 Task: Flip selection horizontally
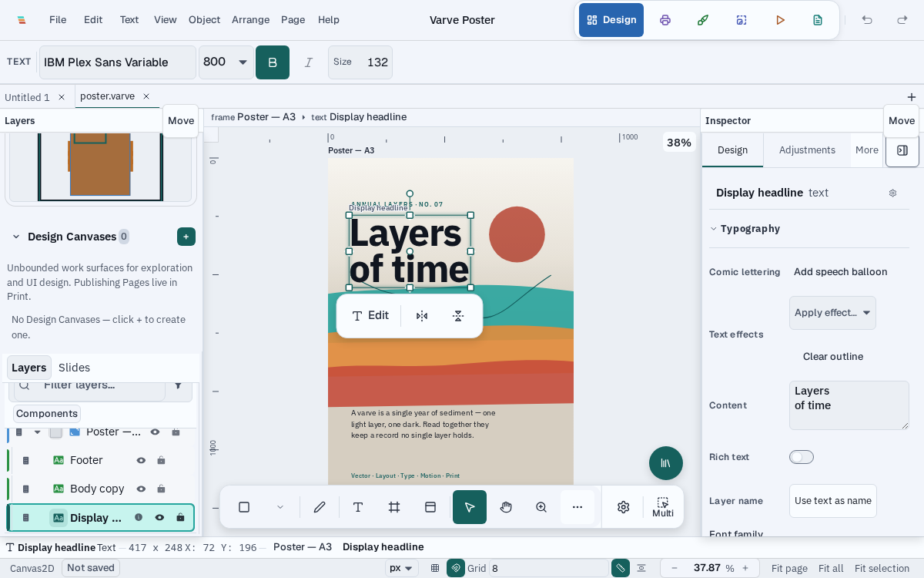click(422, 316)
